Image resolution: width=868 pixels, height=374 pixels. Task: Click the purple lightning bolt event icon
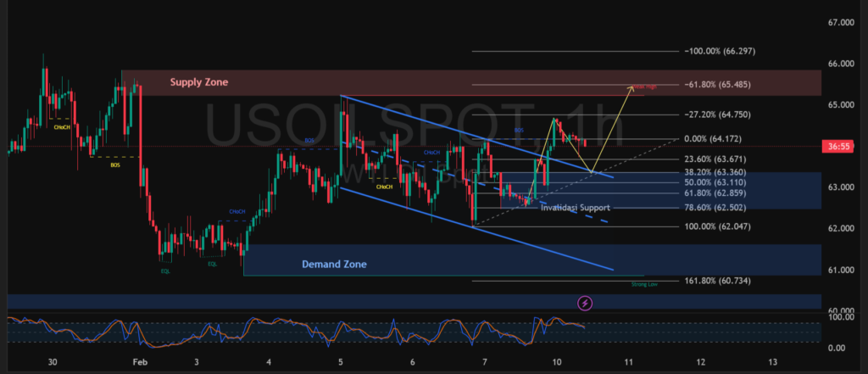585,302
